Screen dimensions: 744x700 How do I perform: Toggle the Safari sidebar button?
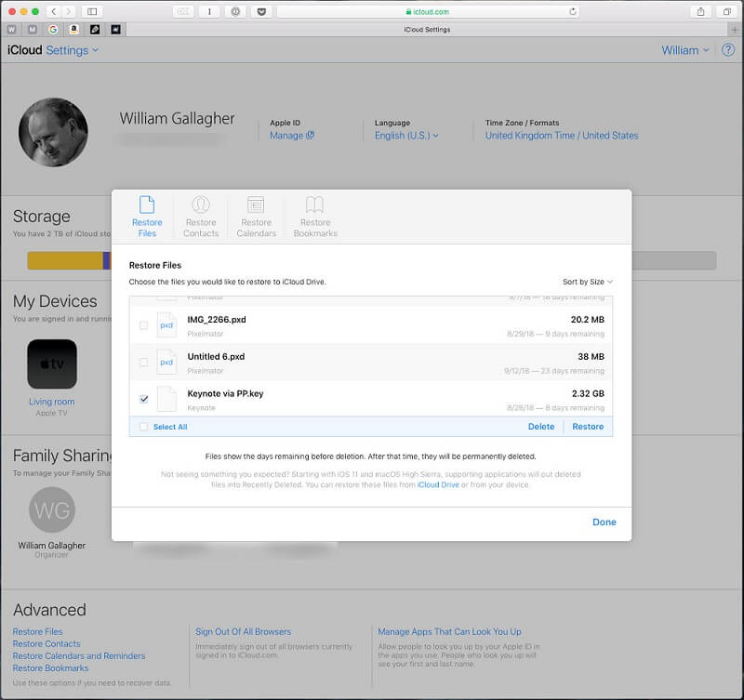[x=92, y=11]
